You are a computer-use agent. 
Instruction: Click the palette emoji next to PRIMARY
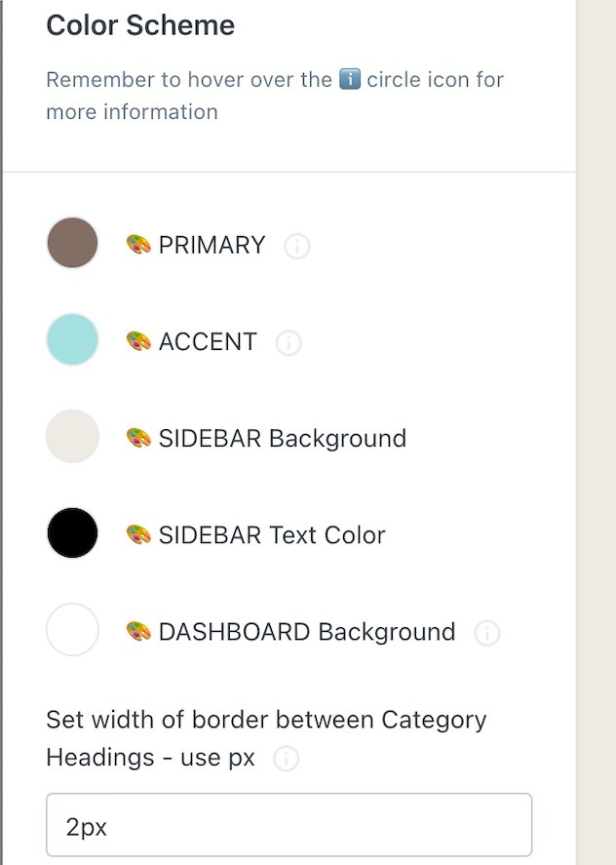(138, 245)
